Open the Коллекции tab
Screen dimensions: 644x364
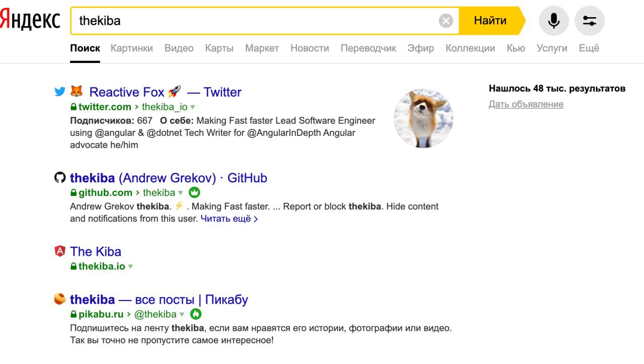(x=470, y=48)
